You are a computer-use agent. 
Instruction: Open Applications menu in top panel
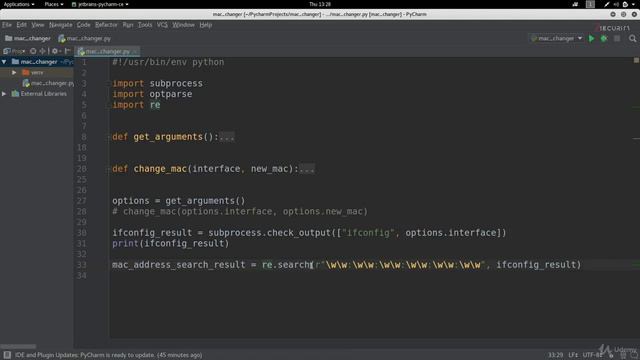[19, 4]
